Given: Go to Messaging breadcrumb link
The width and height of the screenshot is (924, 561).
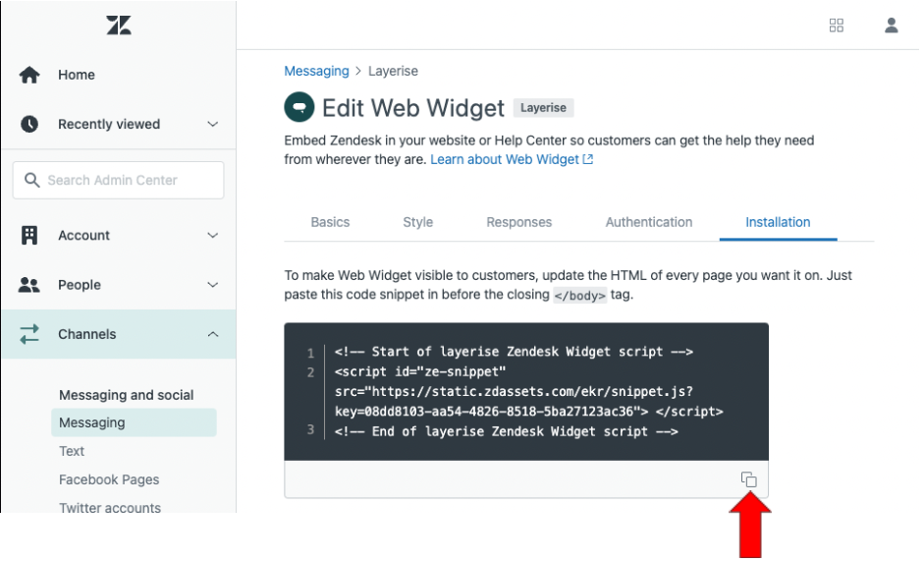Looking at the screenshot, I should click(x=316, y=72).
